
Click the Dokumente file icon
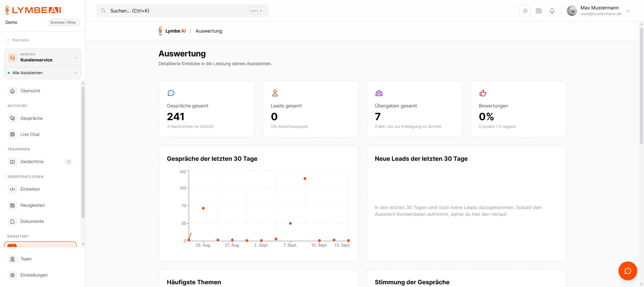tap(12, 221)
